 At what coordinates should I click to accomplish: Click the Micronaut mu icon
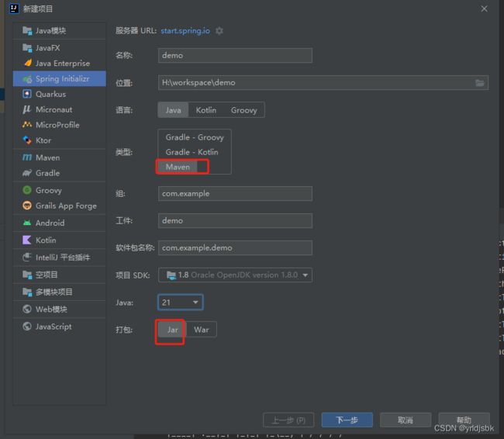point(27,109)
